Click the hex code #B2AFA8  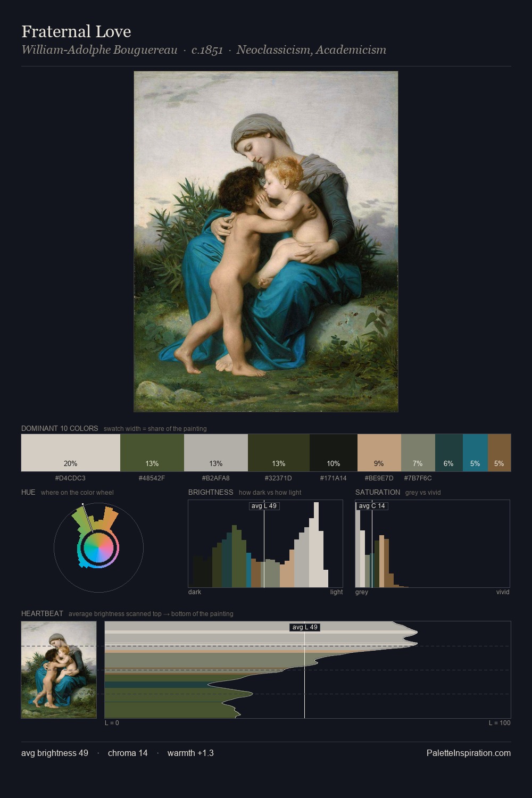point(215,478)
